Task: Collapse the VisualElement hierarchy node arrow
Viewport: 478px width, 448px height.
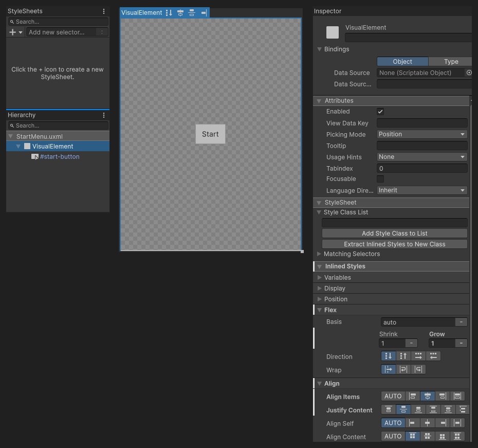Action: pyautogui.click(x=19, y=147)
